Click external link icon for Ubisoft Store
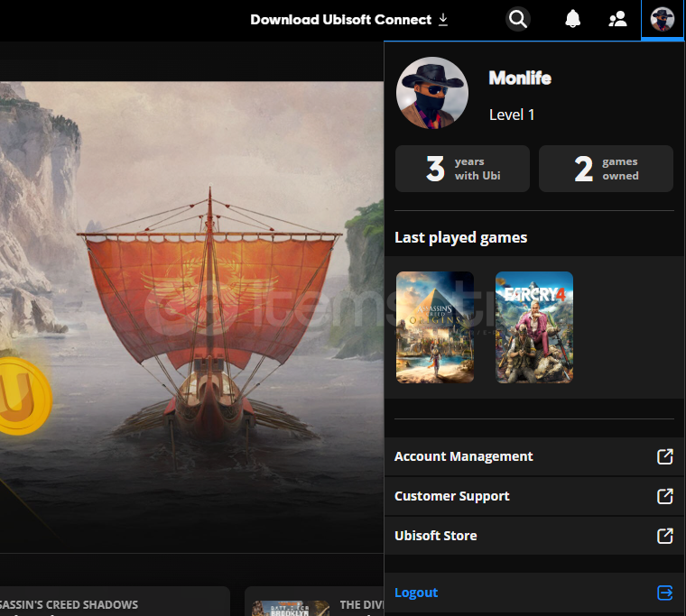 click(x=665, y=536)
